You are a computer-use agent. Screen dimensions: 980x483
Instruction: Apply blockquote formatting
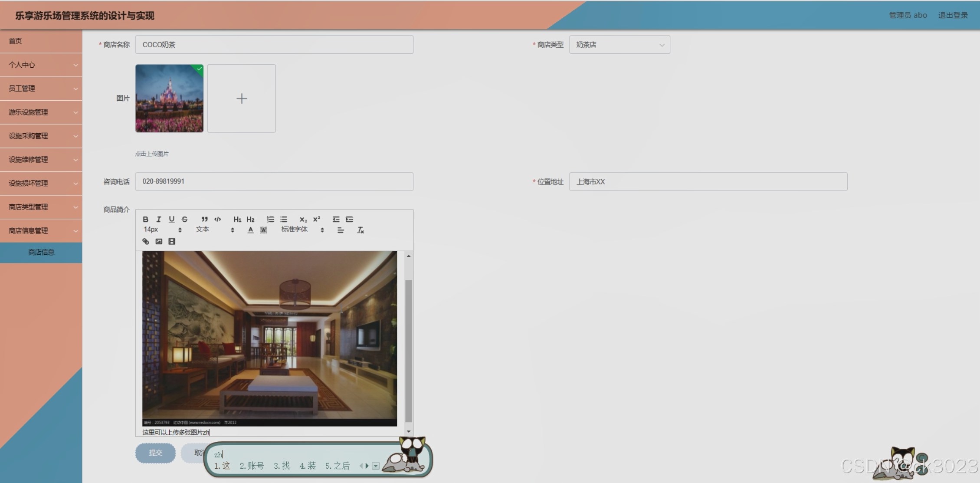coord(205,219)
